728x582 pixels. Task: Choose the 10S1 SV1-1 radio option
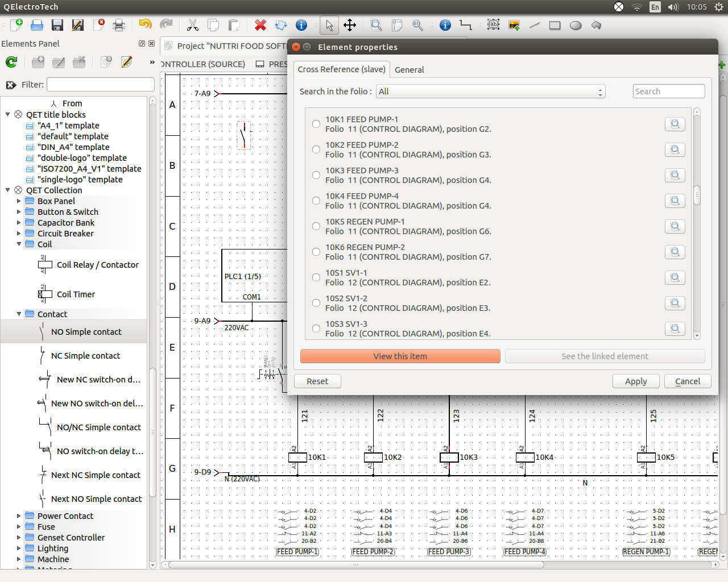[x=316, y=277]
